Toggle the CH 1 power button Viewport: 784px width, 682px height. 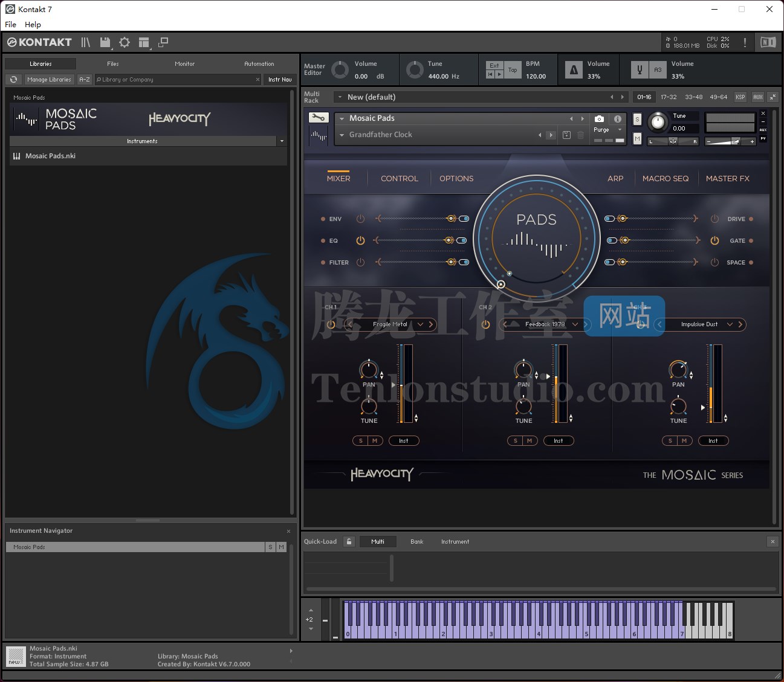pos(331,324)
